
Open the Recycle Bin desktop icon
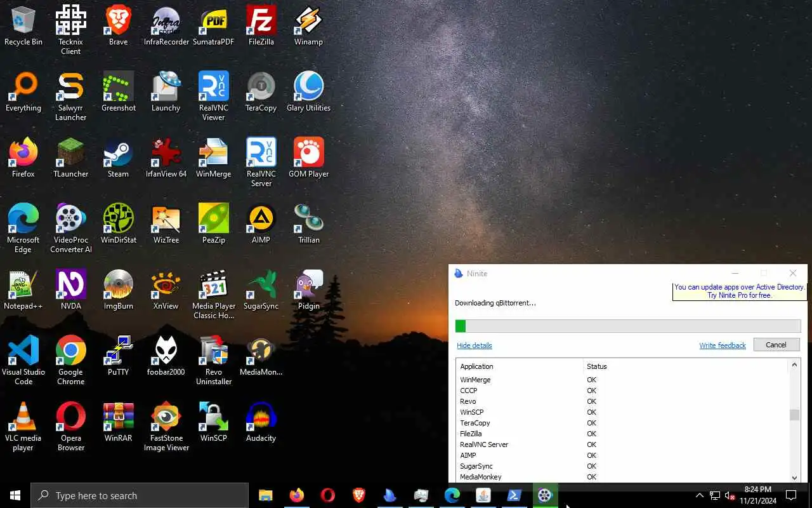(x=23, y=27)
